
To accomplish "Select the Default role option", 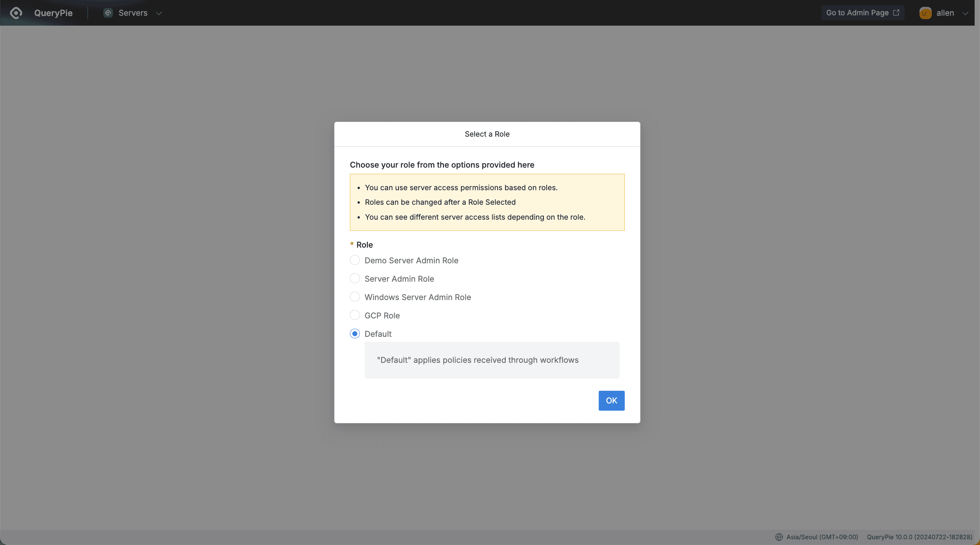I will 354,333.
